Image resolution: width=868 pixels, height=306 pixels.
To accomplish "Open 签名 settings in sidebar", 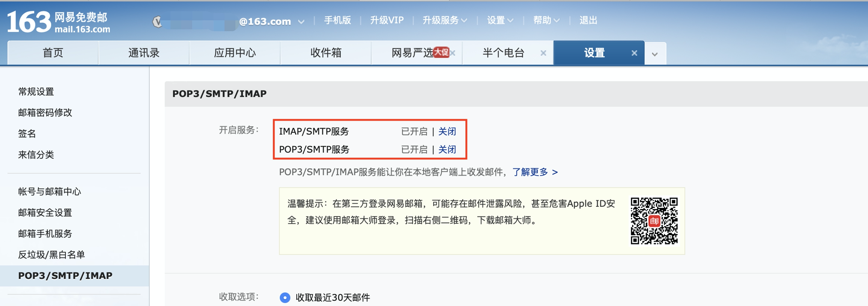I will [27, 134].
